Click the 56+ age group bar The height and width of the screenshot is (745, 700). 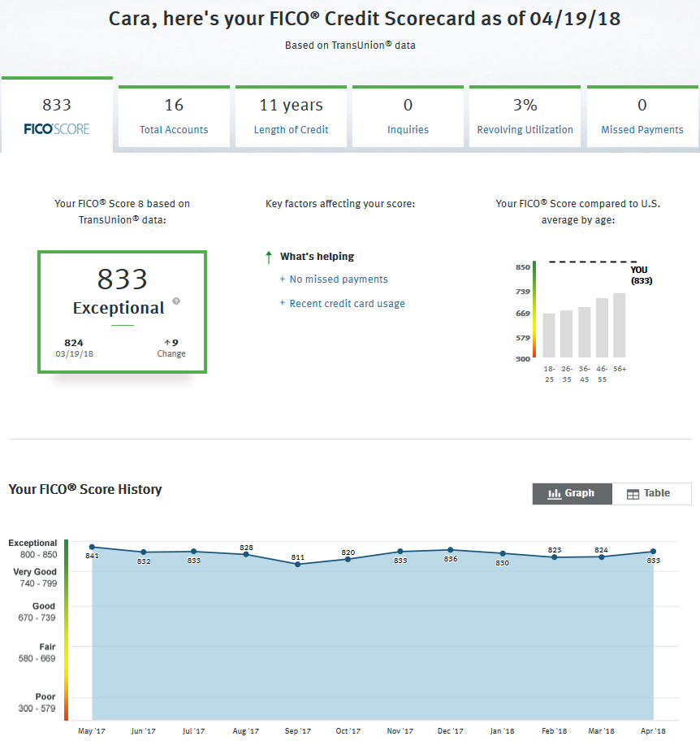pyautogui.click(x=620, y=325)
